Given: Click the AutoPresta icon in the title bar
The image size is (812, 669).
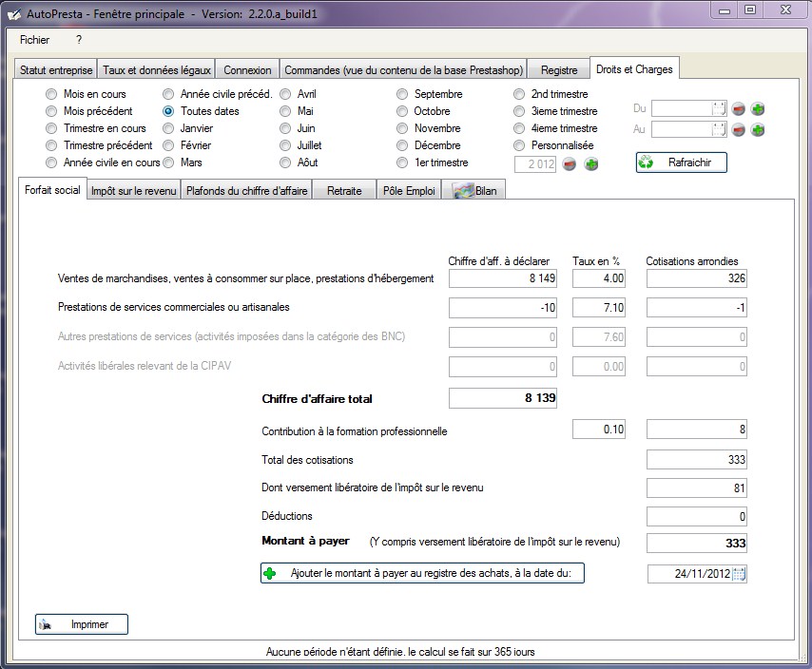Looking at the screenshot, I should point(14,12).
